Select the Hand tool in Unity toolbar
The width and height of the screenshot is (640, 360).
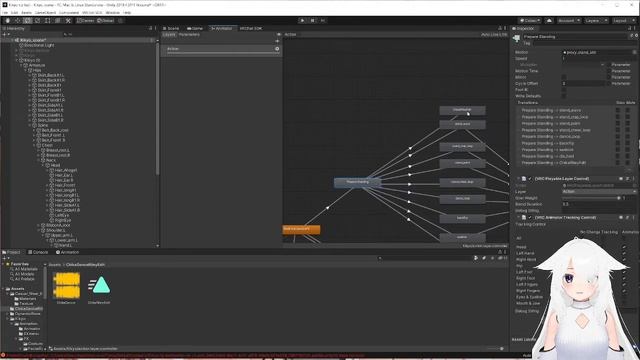point(7,20)
